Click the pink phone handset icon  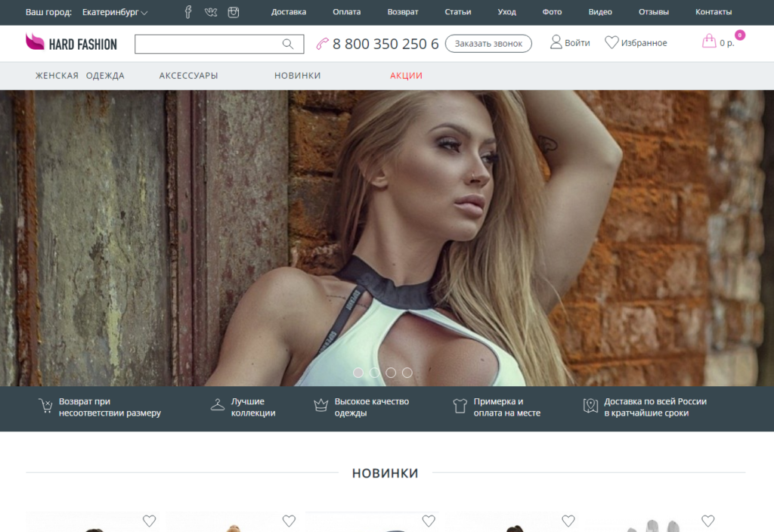coord(322,44)
